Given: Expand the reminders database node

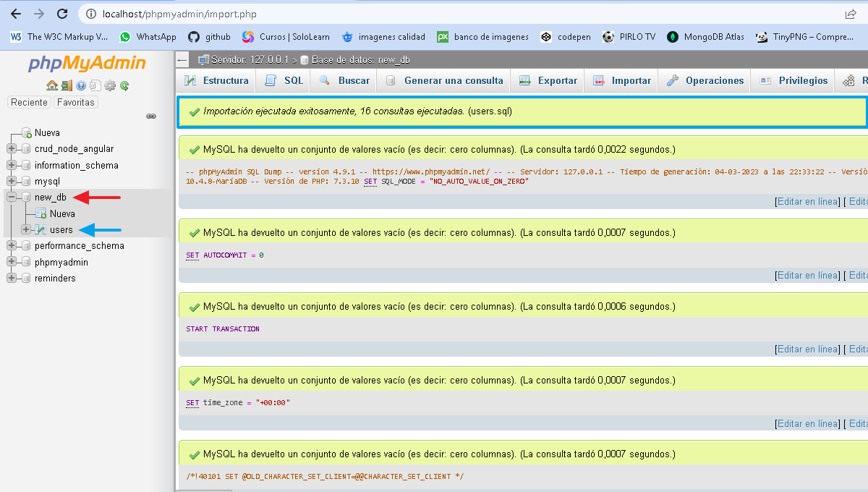Looking at the screenshot, I should click(12, 279).
